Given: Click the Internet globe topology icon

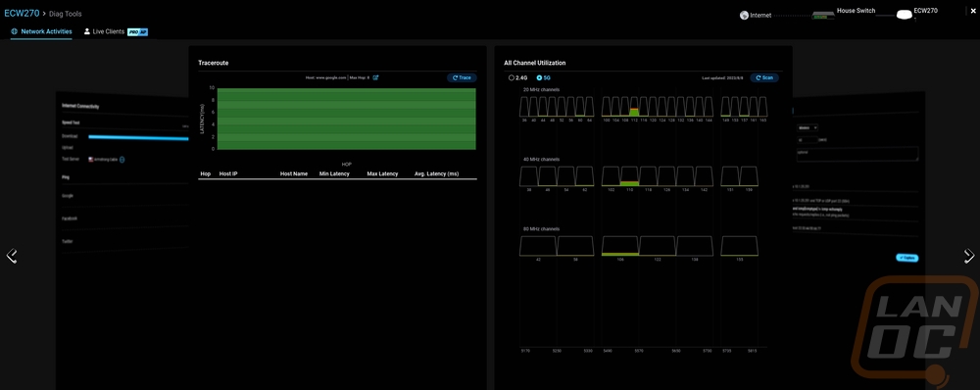Looking at the screenshot, I should pyautogui.click(x=744, y=16).
